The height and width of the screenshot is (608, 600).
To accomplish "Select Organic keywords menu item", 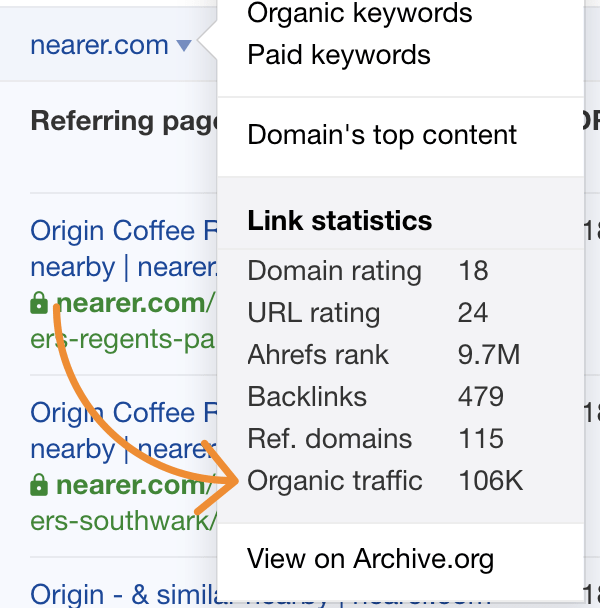I will click(360, 14).
